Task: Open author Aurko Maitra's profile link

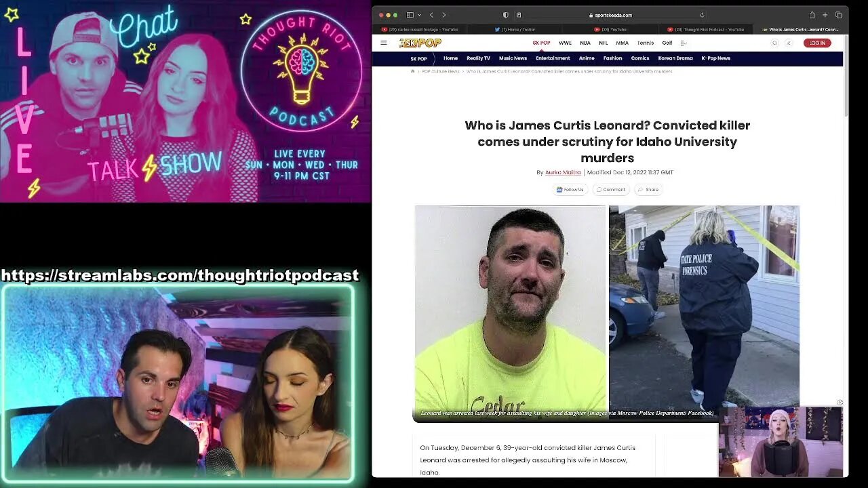Action: (x=563, y=172)
